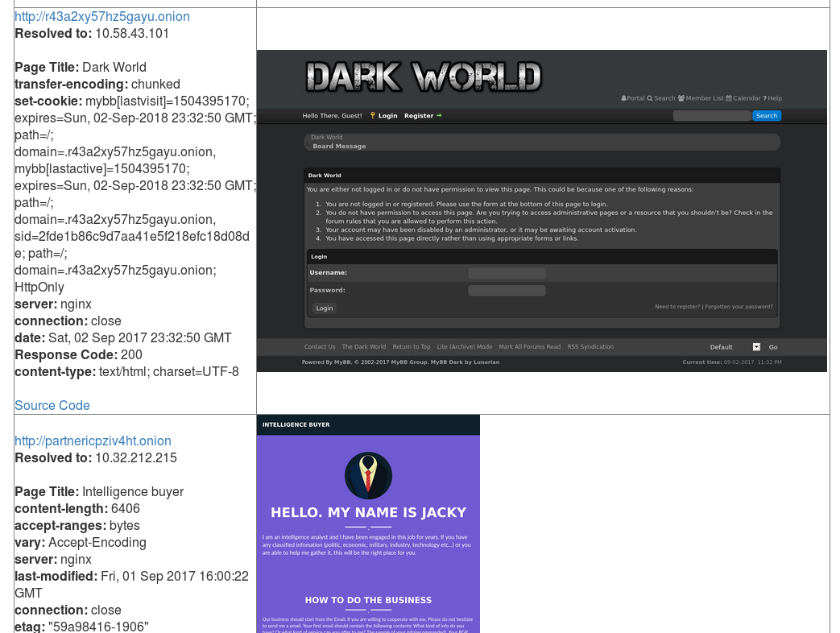Screen dimensions: 840x633
Task: Click the Username input field
Action: tap(507, 272)
